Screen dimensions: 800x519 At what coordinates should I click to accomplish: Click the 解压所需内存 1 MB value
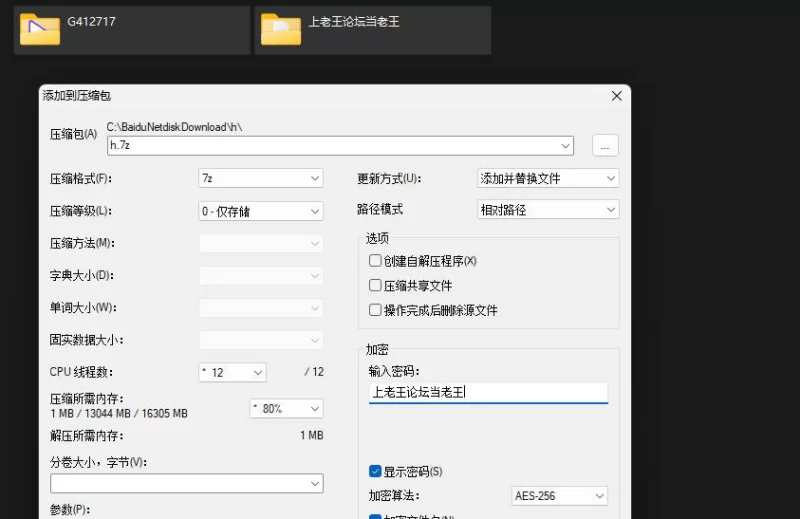pyautogui.click(x=312, y=435)
